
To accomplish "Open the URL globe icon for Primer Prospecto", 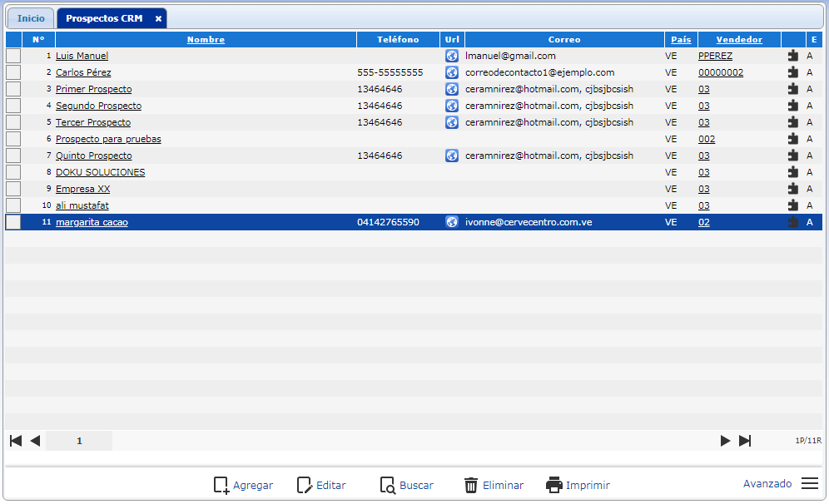I will [451, 89].
